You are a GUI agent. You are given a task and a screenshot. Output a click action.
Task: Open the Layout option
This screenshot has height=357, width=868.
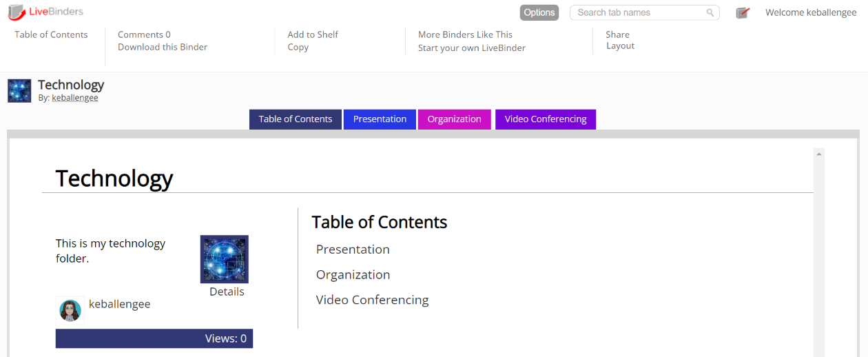621,45
